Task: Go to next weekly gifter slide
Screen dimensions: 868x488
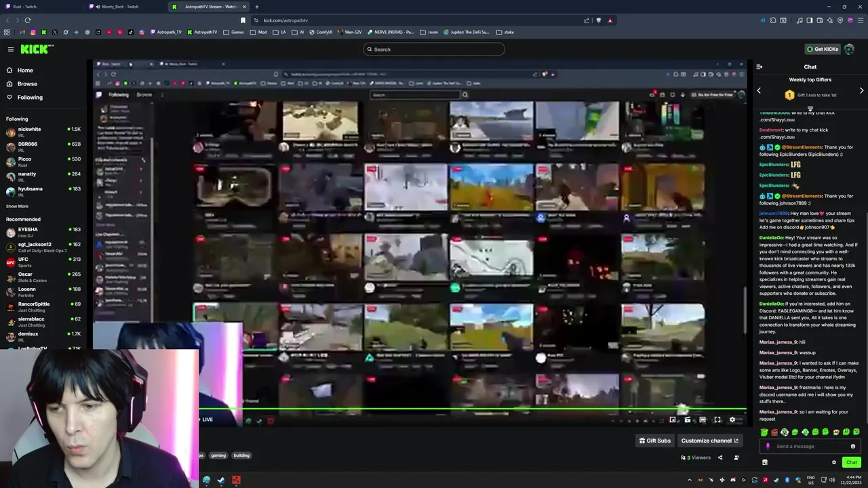Action: tap(862, 90)
